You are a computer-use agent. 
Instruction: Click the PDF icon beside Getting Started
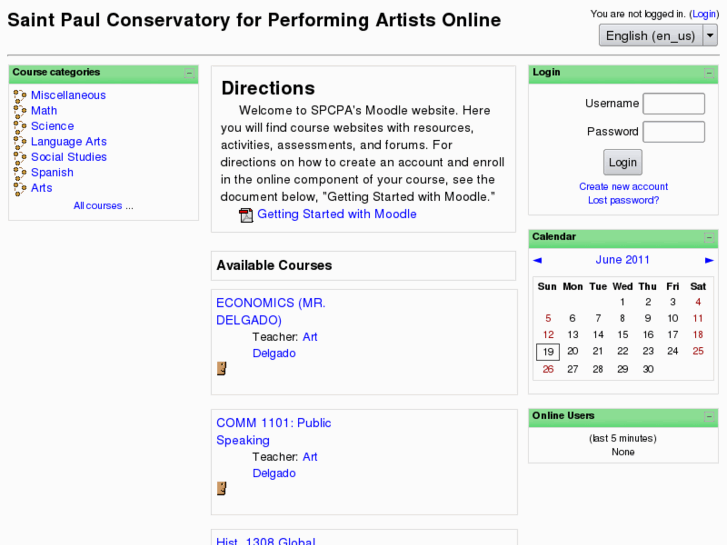[x=246, y=215]
